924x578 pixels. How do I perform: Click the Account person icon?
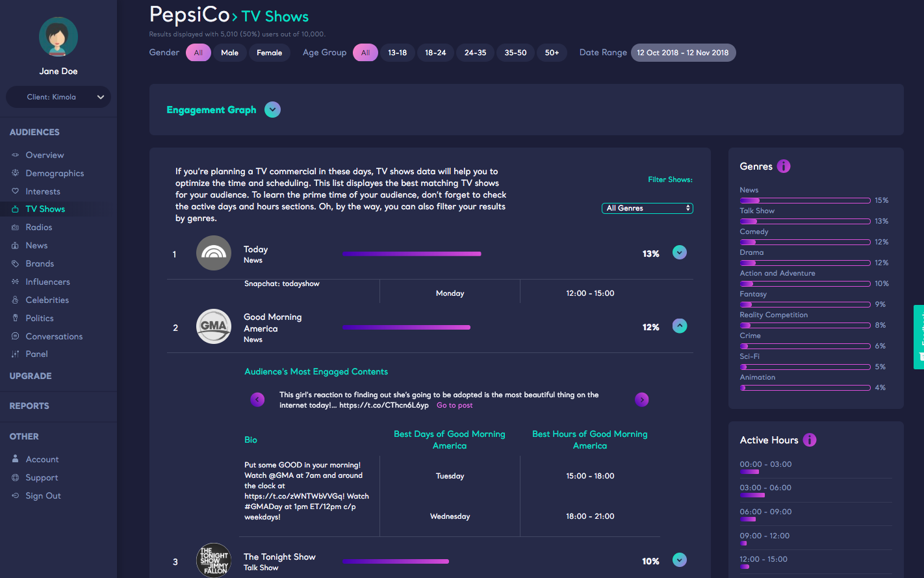[x=16, y=459]
